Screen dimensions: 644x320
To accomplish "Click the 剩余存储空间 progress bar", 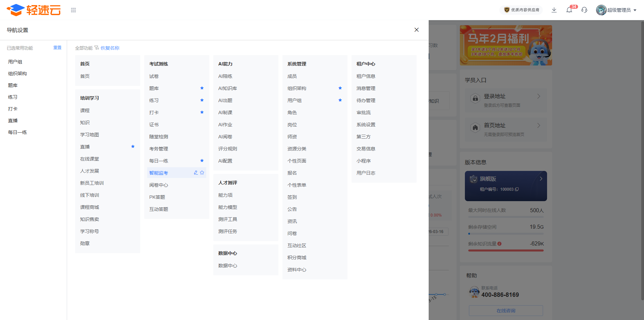I will click(506, 234).
